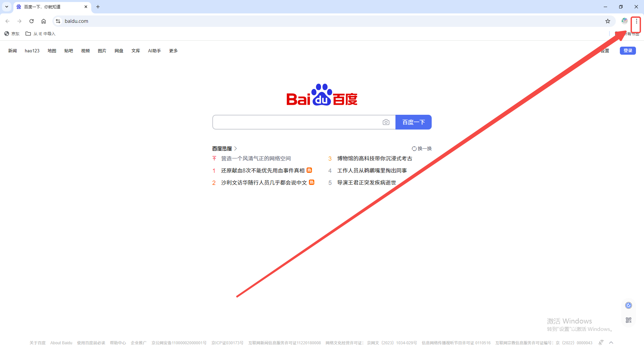The image size is (644, 349).
Task: Open the 关于百度 footer link
Action: [38, 343]
